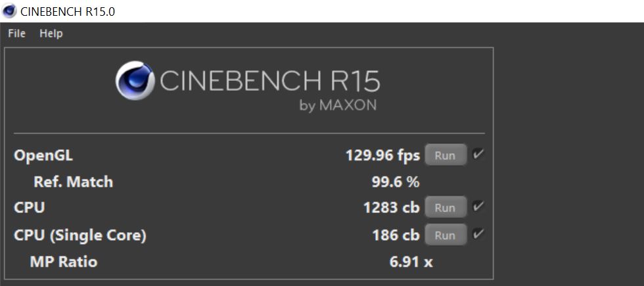This screenshot has width=644, height=286.
Task: Click the 129.96 fps OpenGL score
Action: coord(382,156)
